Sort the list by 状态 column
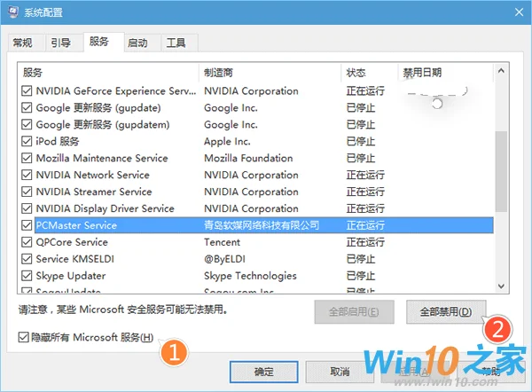Viewport: 532px width, 392px height. [370, 72]
